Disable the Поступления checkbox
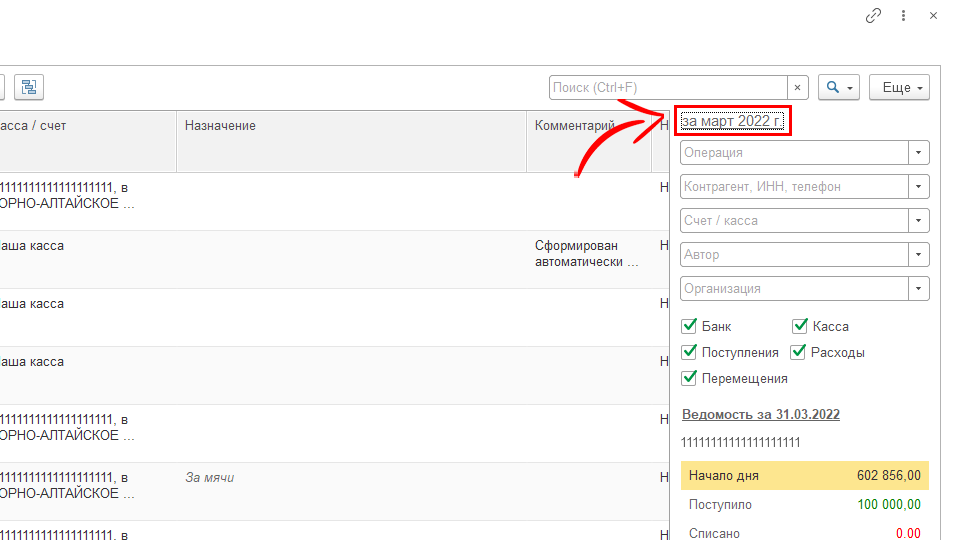 point(689,352)
